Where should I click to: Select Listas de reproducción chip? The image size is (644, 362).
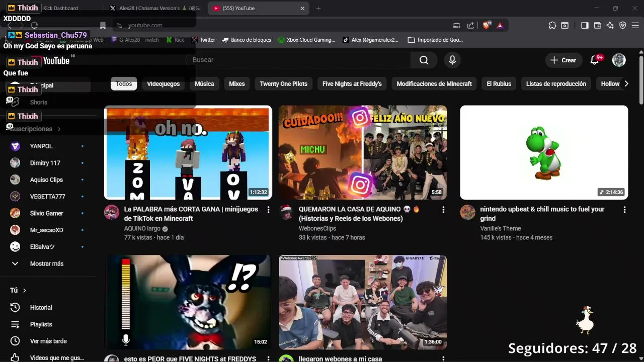pyautogui.click(x=556, y=84)
